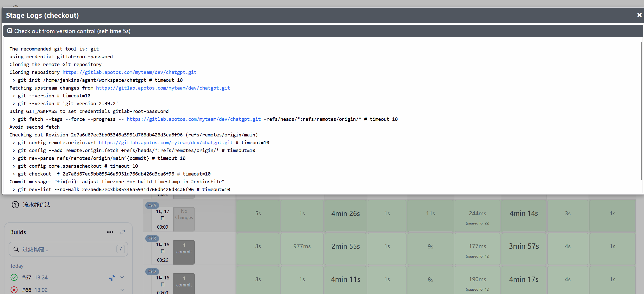644x294 pixels.
Task: Expand the Builds panel to full view
Action: click(123, 232)
